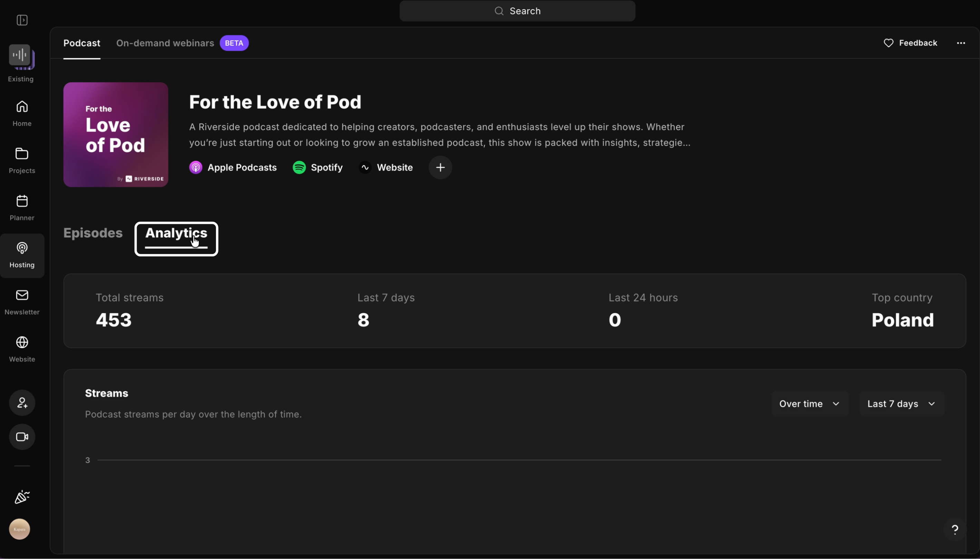
Task: Add another platform with plus button
Action: point(440,167)
